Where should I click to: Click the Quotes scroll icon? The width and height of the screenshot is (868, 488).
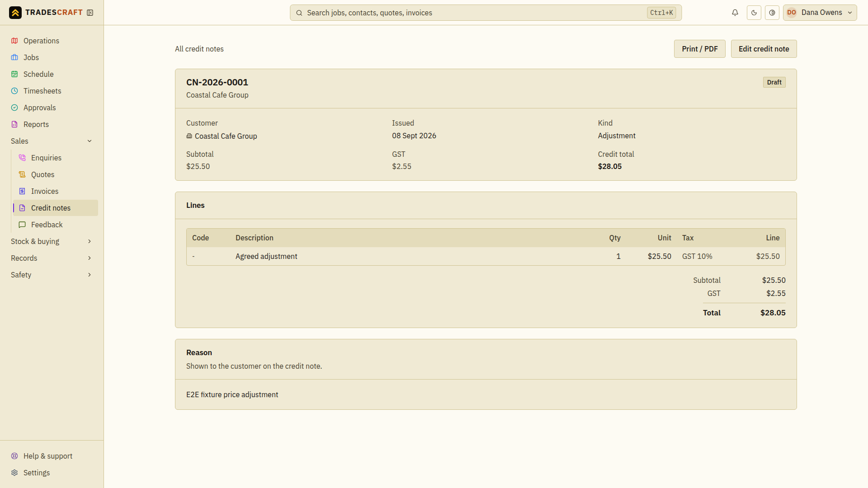click(x=22, y=174)
